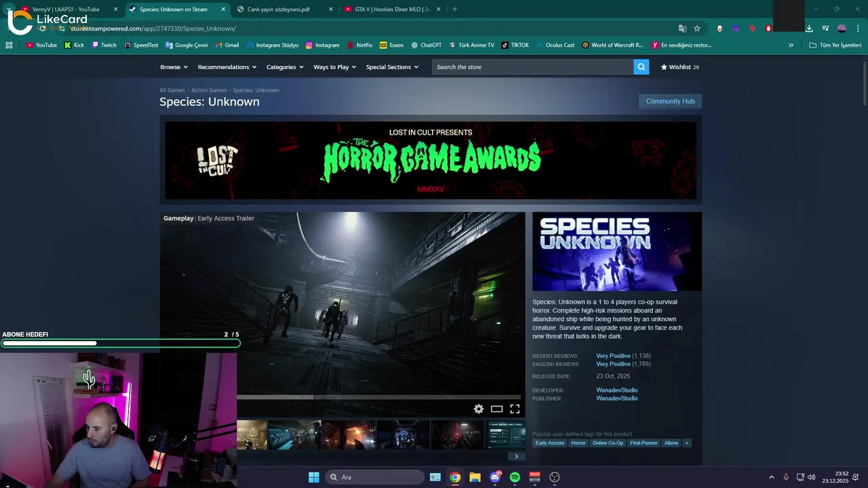Select the Aliens tag

(x=671, y=443)
